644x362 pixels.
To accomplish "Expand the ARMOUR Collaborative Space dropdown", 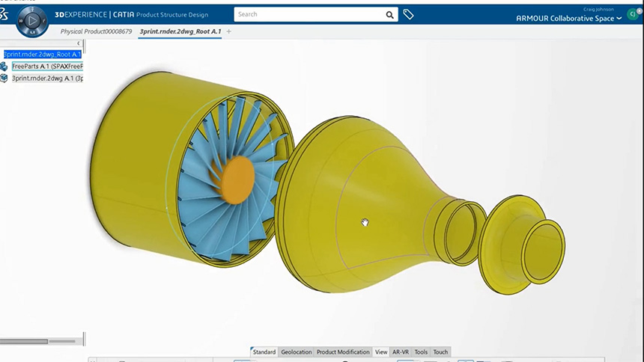I will pos(569,19).
